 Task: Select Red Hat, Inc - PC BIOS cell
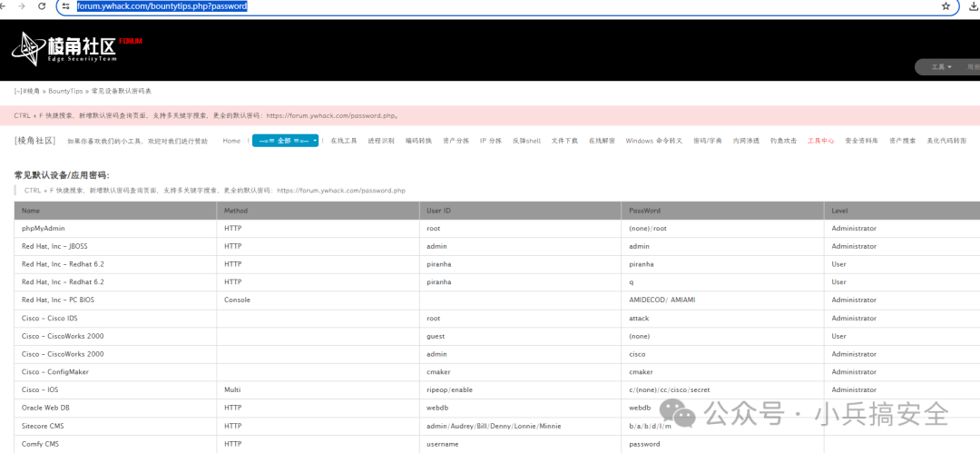(x=58, y=300)
